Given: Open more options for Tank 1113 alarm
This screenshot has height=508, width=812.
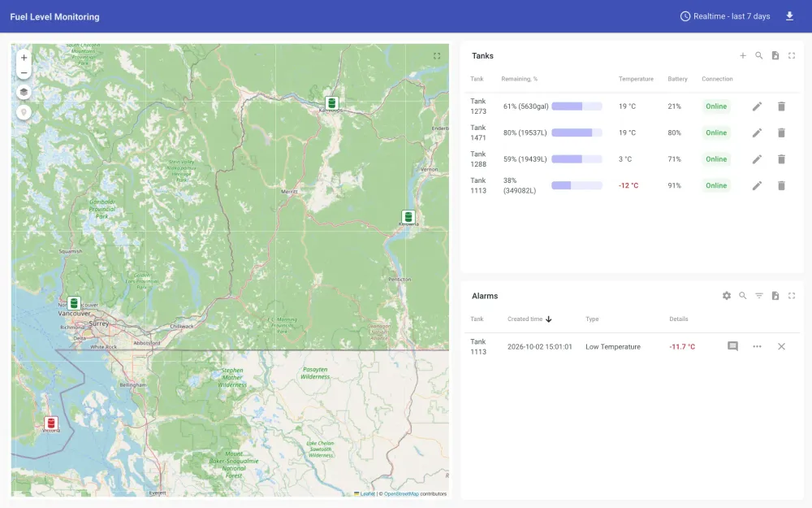Looking at the screenshot, I should (x=757, y=346).
